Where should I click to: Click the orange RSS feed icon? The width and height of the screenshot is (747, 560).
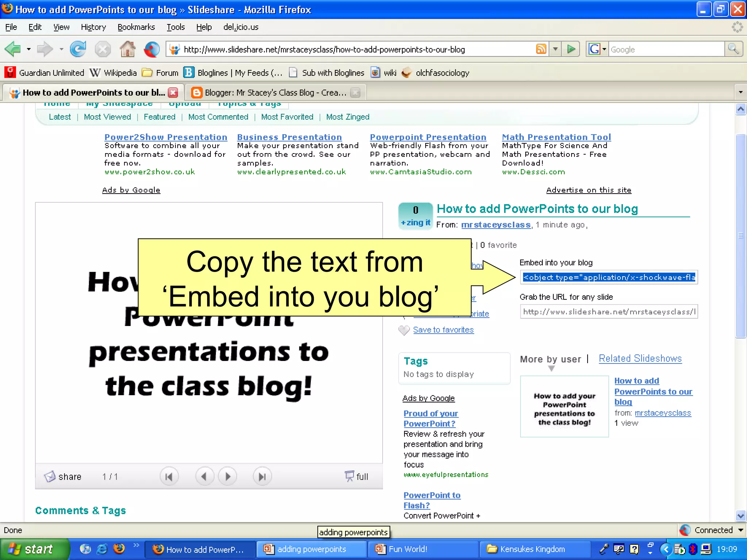541,49
